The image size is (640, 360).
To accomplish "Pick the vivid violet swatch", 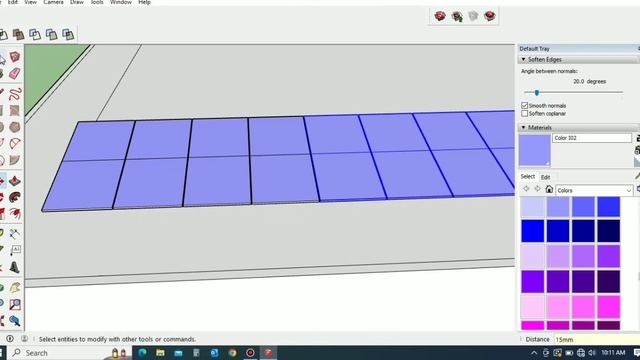I will coord(533,282).
